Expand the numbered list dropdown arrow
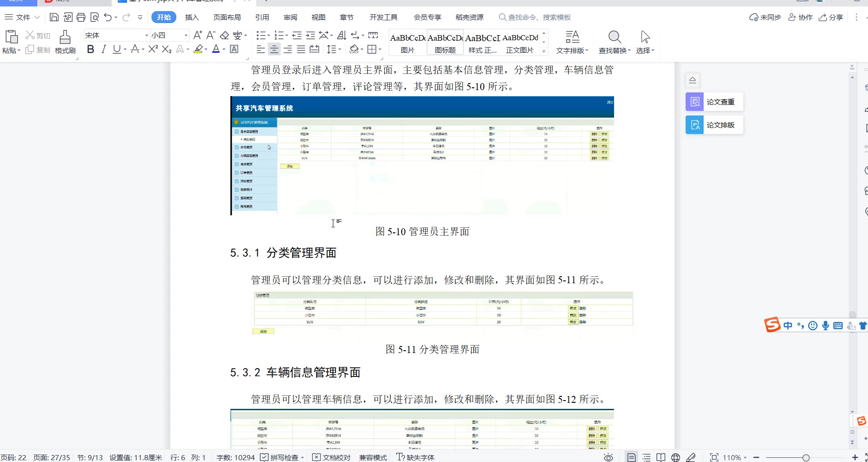Screen dimensions: 868x462 coord(286,36)
